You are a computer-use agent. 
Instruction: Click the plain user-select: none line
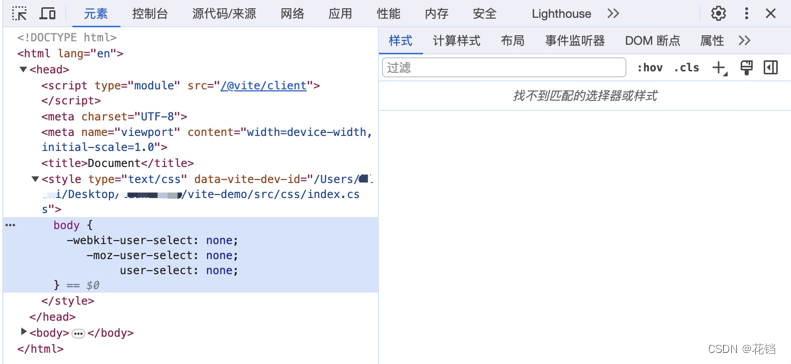coord(179,270)
